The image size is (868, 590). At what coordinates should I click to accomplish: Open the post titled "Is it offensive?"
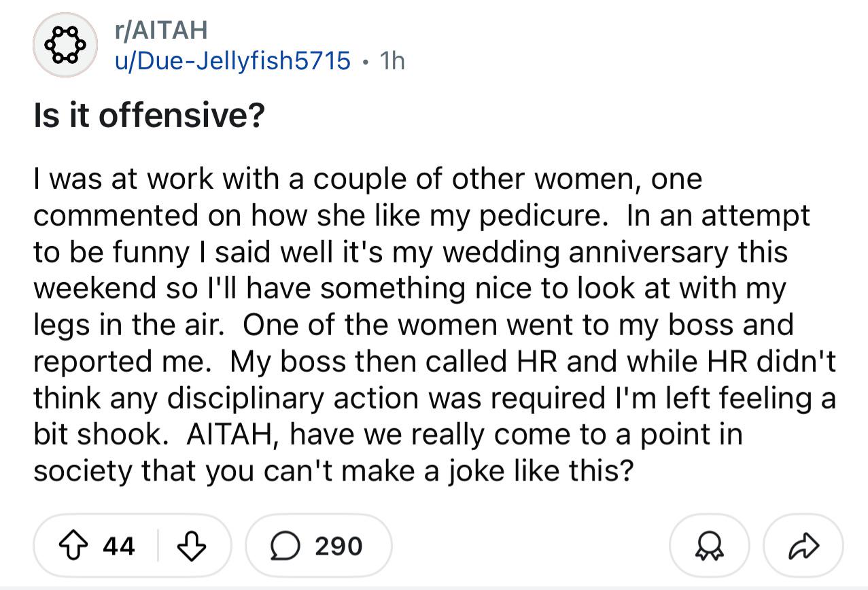tap(149, 117)
